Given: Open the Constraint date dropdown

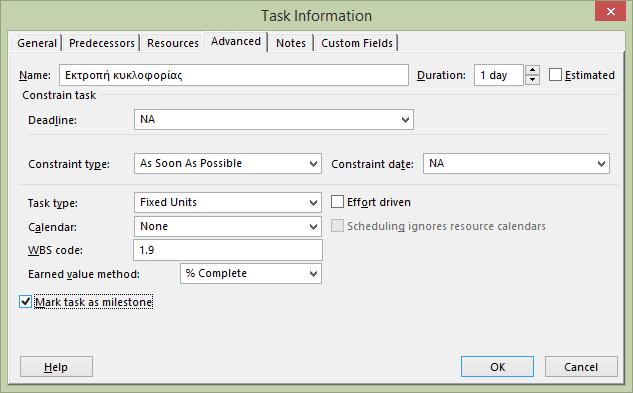Looking at the screenshot, I should [x=601, y=164].
